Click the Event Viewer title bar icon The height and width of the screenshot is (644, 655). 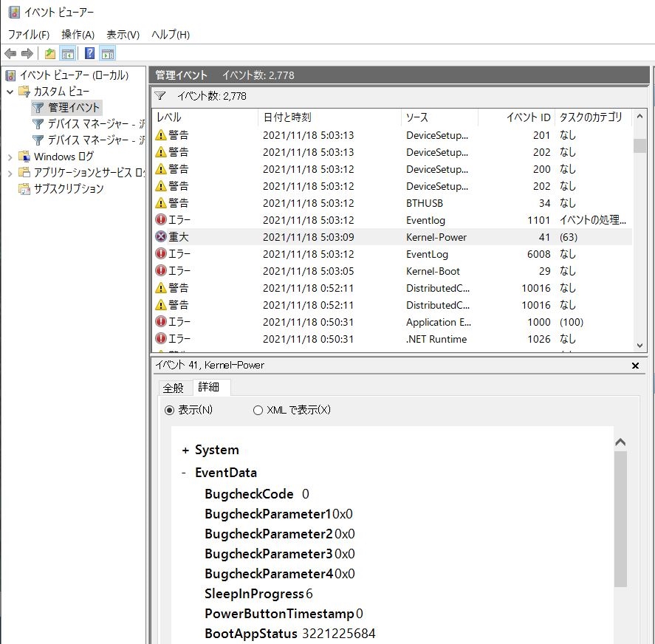(14, 12)
